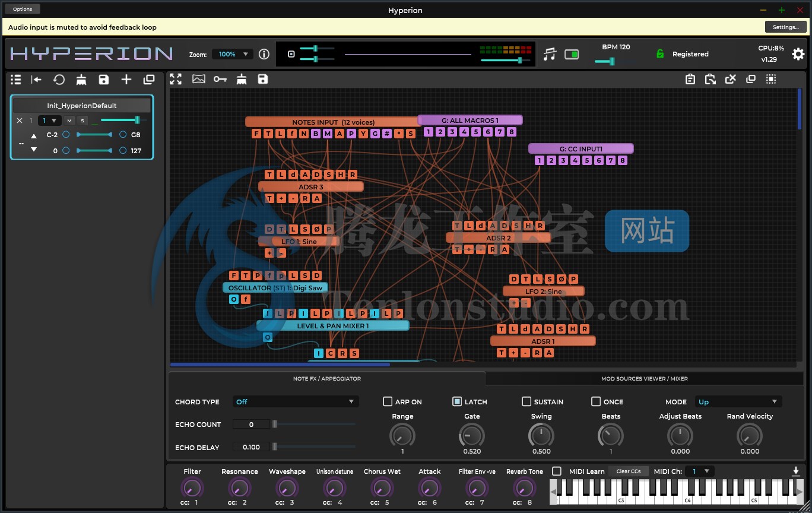Click the Gate knob

472,436
